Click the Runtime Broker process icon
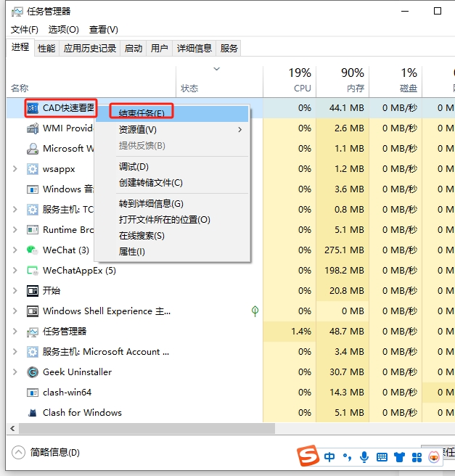This screenshot has width=455, height=476. (x=33, y=230)
